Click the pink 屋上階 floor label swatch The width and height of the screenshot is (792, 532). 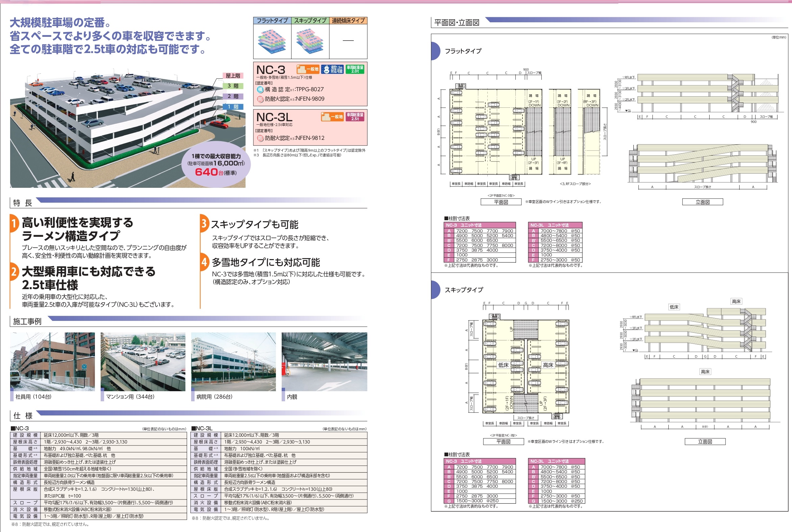[233, 76]
